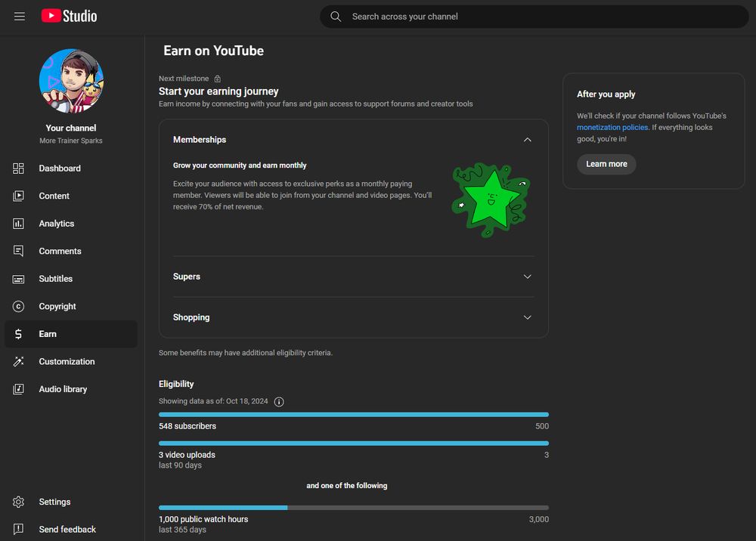
Task: Click the Comments speech icon
Action: [18, 251]
